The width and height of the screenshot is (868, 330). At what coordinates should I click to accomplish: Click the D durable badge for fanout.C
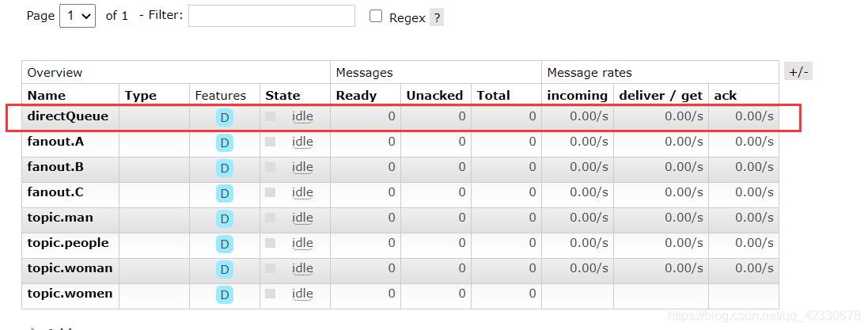pos(224,193)
